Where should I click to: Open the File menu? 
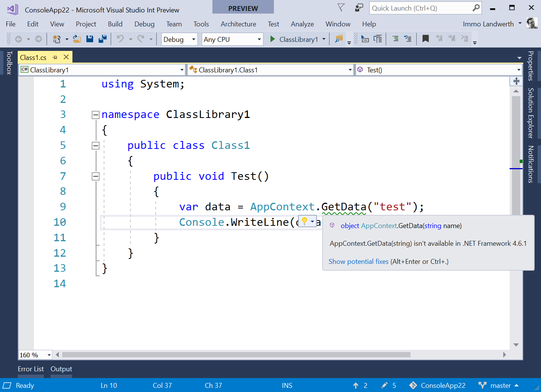point(11,24)
